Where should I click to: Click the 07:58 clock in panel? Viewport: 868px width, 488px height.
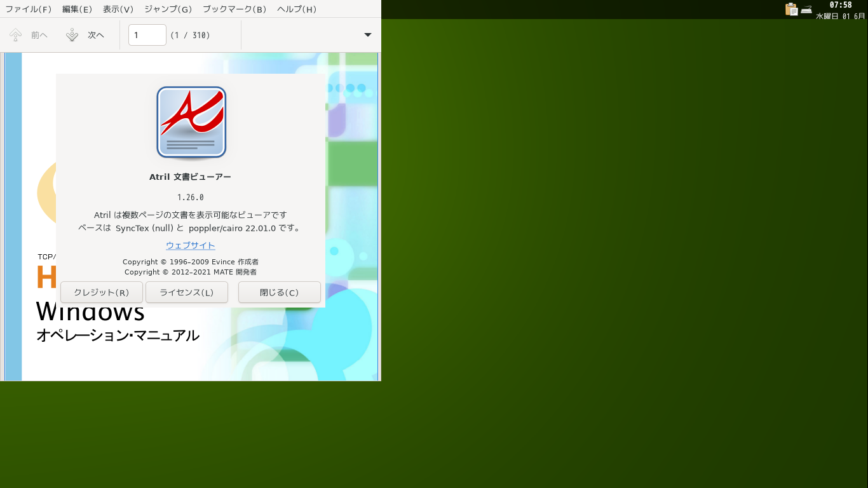click(841, 5)
